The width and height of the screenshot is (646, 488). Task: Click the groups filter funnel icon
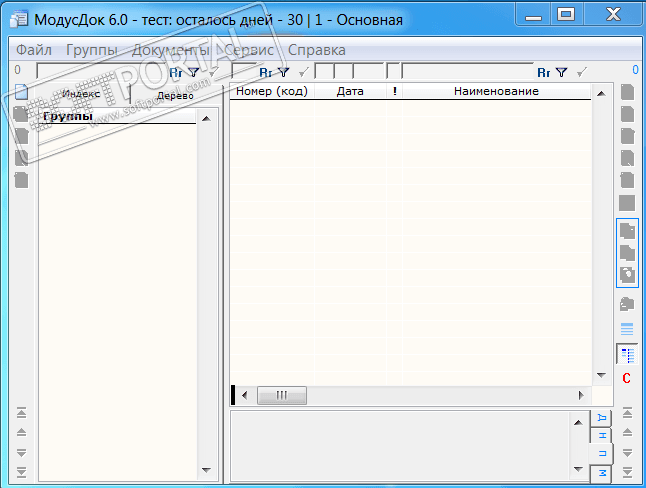tap(194, 73)
